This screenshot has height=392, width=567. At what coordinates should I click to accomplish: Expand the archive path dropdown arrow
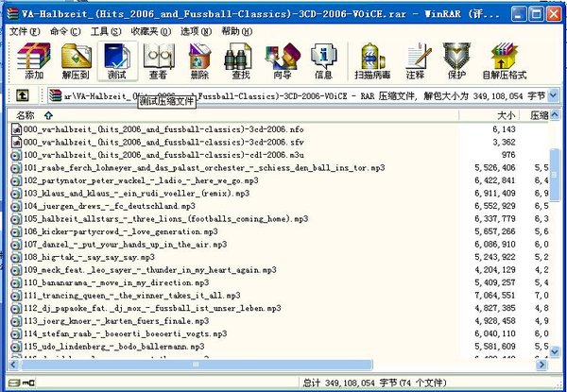553,95
